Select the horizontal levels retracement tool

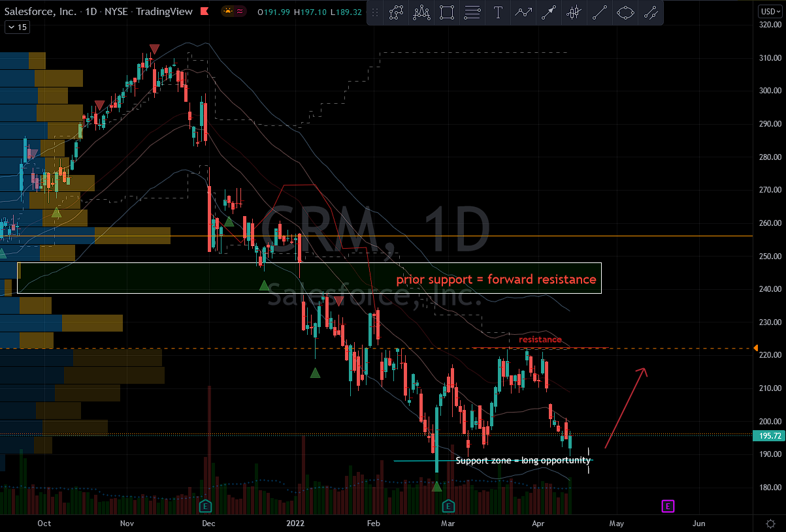472,12
